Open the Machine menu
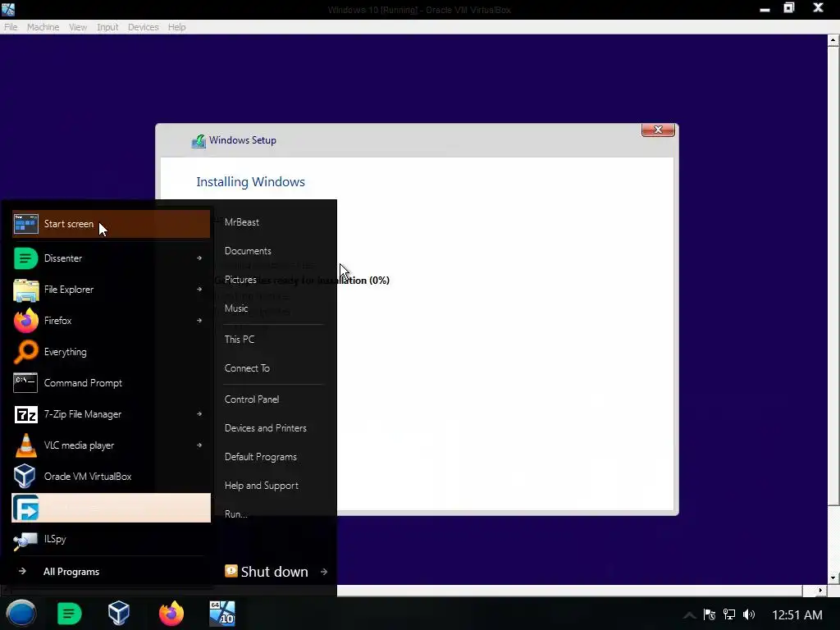This screenshot has height=630, width=840. [x=43, y=27]
